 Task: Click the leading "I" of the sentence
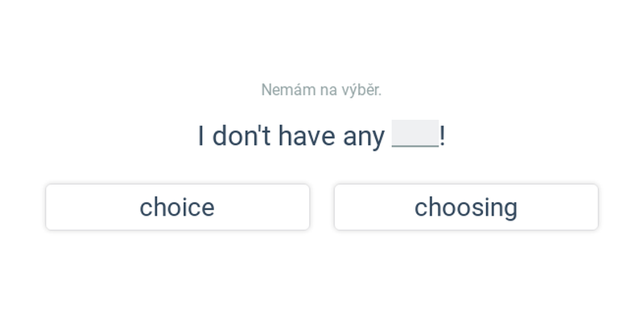click(x=201, y=136)
